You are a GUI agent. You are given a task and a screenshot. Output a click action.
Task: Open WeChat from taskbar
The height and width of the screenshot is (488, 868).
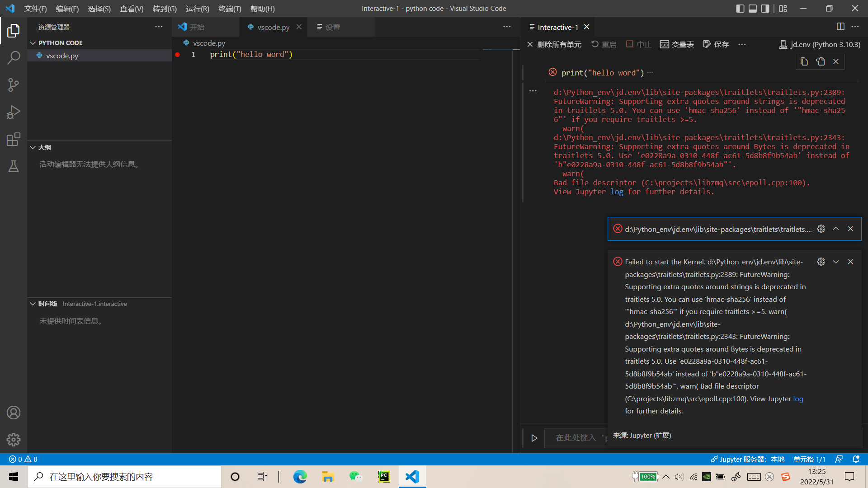pos(356,477)
